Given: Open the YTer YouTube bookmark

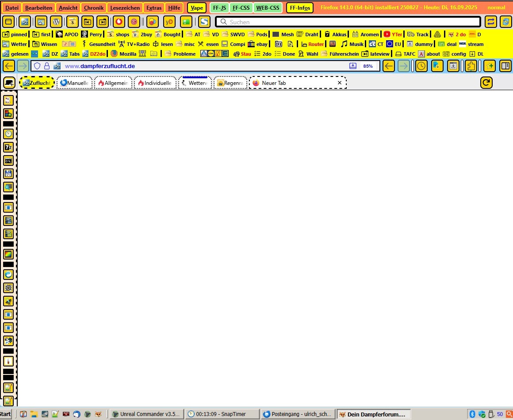Looking at the screenshot, I should point(393,34).
